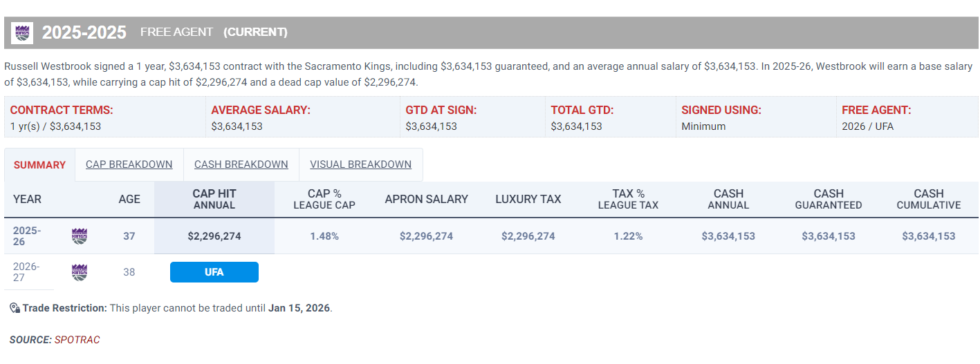Click the Kings logo in the 2026-27 row
The height and width of the screenshot is (364, 980).
[80, 272]
